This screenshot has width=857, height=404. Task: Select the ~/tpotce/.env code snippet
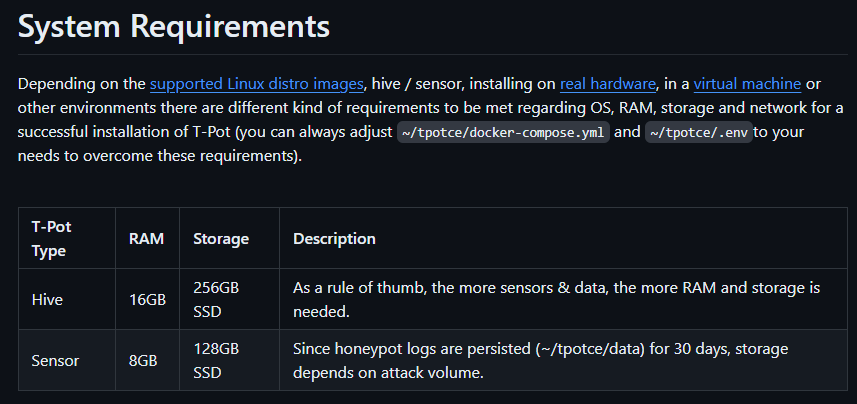(699, 132)
